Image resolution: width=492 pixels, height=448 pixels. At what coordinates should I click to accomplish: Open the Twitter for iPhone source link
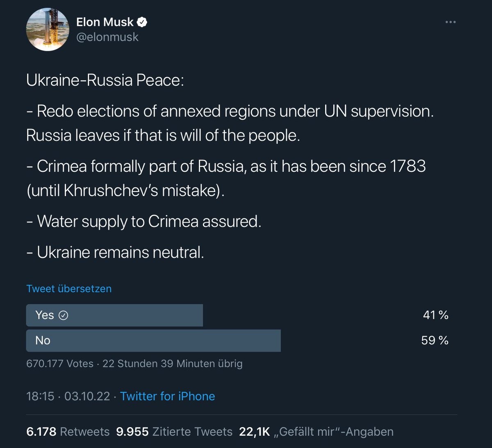tap(167, 396)
